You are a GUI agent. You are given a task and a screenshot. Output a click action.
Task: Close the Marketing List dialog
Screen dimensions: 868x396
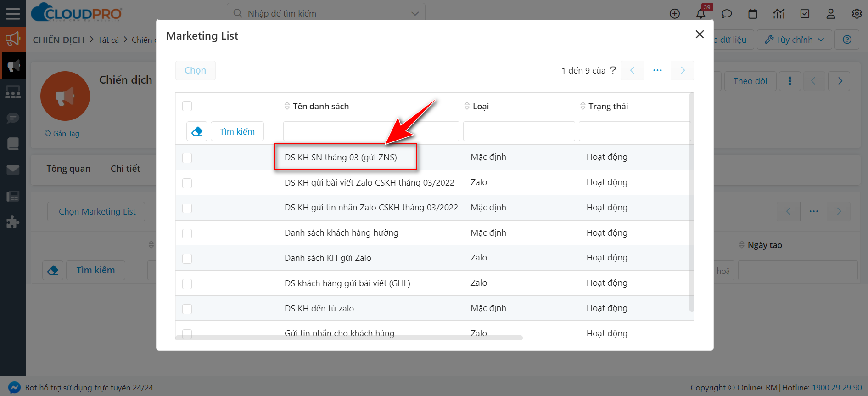click(x=700, y=34)
